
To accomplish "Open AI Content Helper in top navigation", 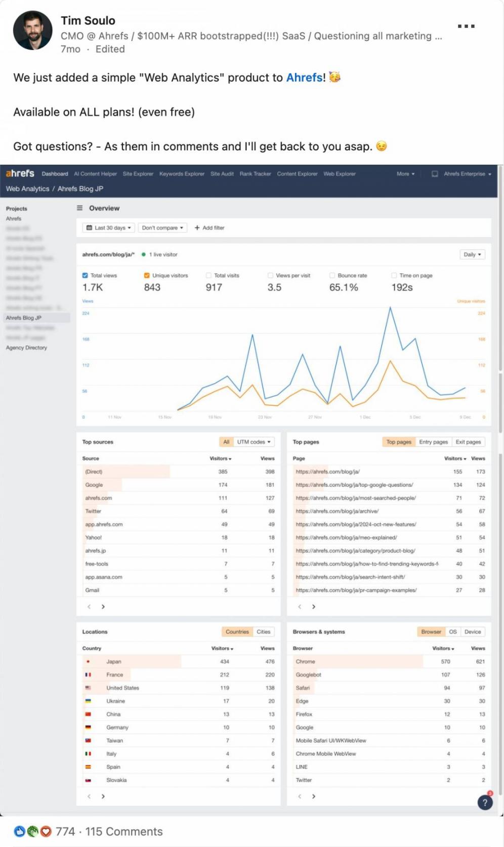I will point(95,174).
